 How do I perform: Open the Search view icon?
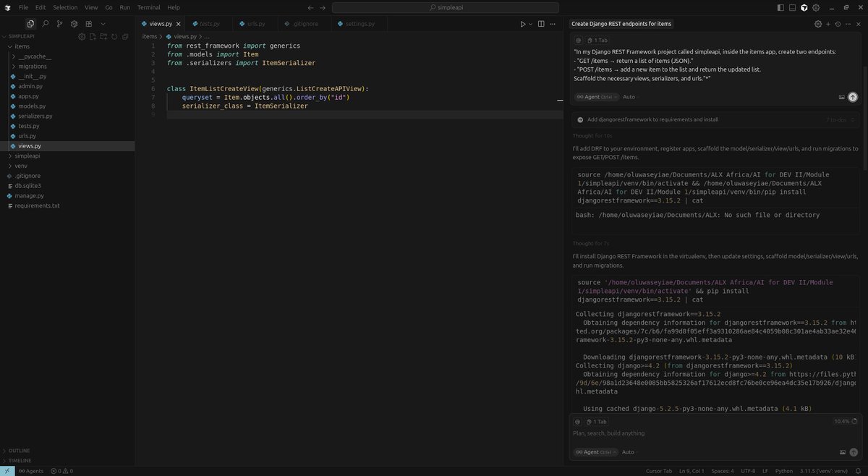(44, 23)
